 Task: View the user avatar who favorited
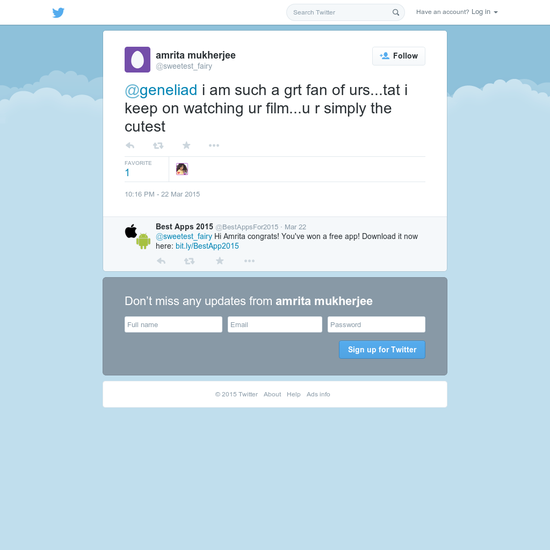pyautogui.click(x=182, y=169)
